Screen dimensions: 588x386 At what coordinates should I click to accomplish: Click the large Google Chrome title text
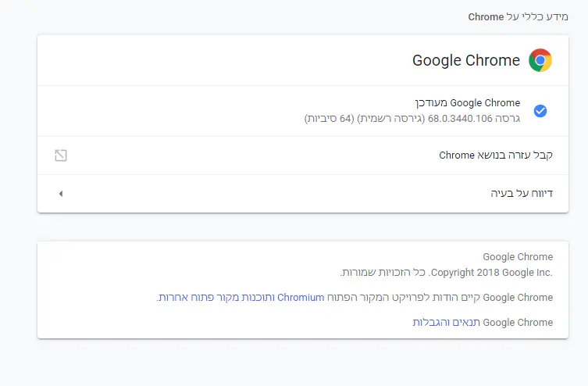[x=466, y=61]
